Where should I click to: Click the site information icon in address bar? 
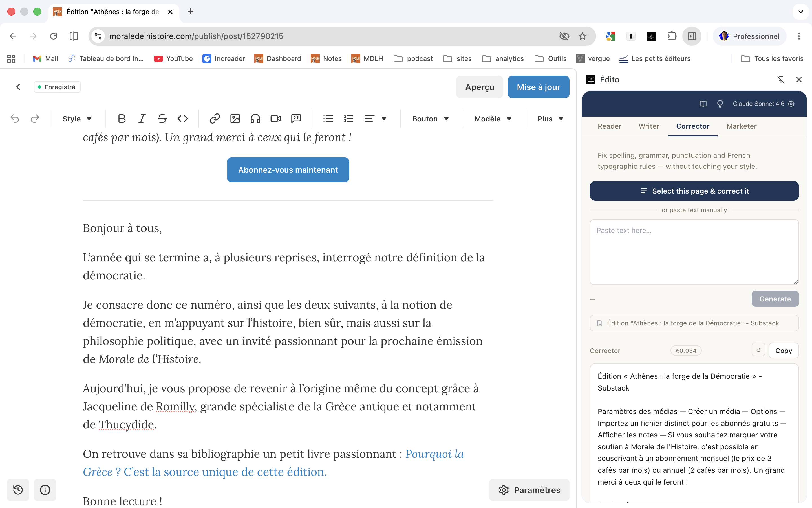98,36
